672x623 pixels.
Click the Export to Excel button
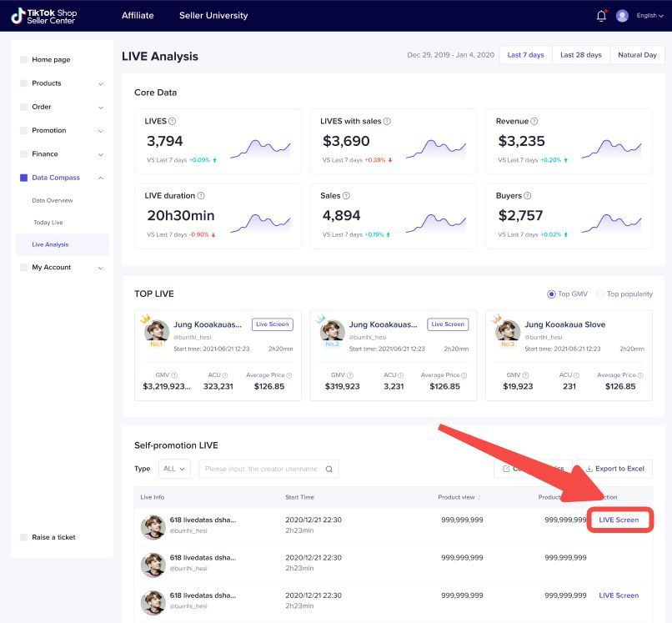(614, 469)
